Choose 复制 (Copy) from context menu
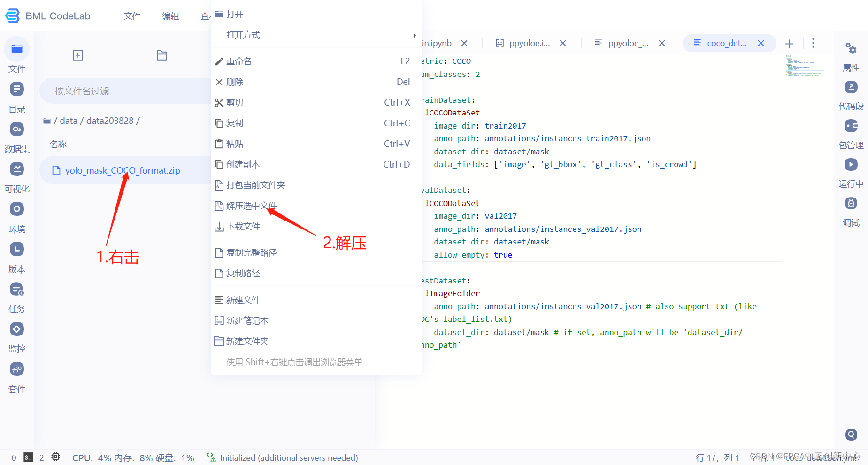Viewport: 868px width, 465px height. [316, 123]
